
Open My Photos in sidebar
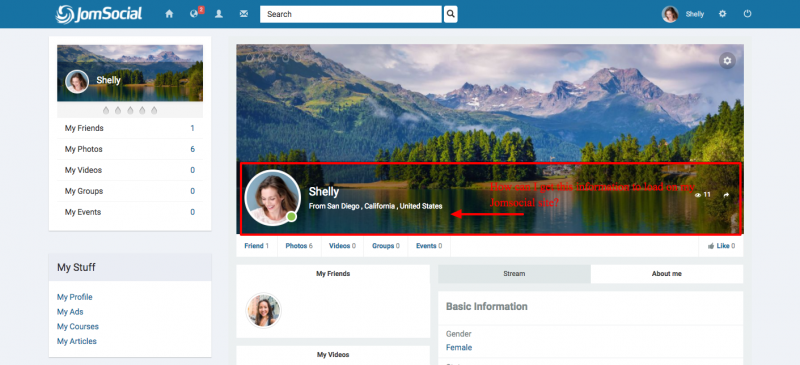click(x=130, y=149)
